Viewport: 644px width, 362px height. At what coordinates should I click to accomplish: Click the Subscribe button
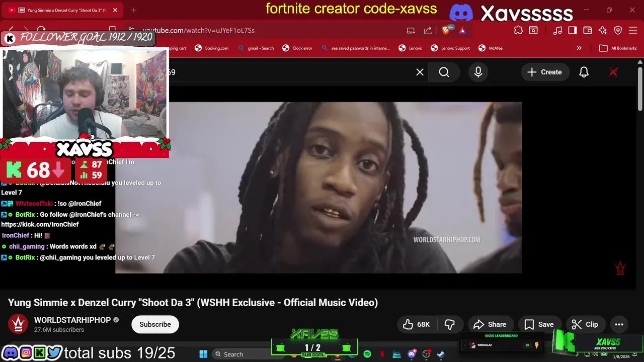(155, 324)
